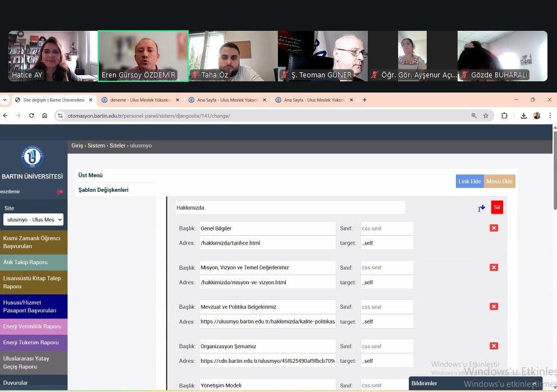Screen dimensions: 557x392
Task: Bookmark this page using the star icon
Action: (486, 116)
